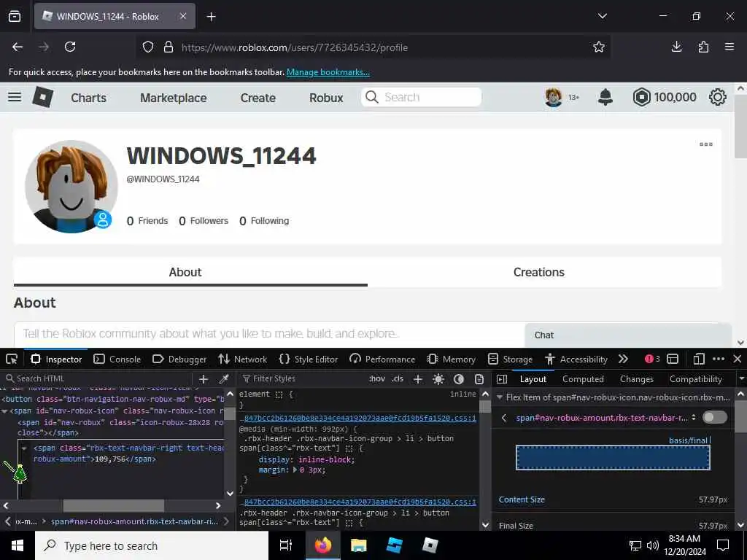Collapse the Flex Item section

click(x=499, y=397)
